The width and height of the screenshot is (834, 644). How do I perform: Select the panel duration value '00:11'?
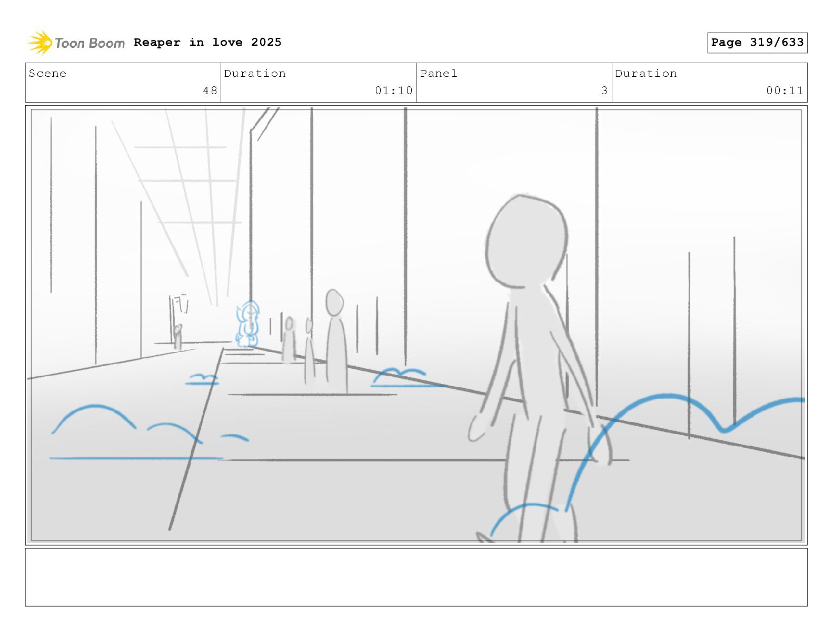tap(785, 90)
